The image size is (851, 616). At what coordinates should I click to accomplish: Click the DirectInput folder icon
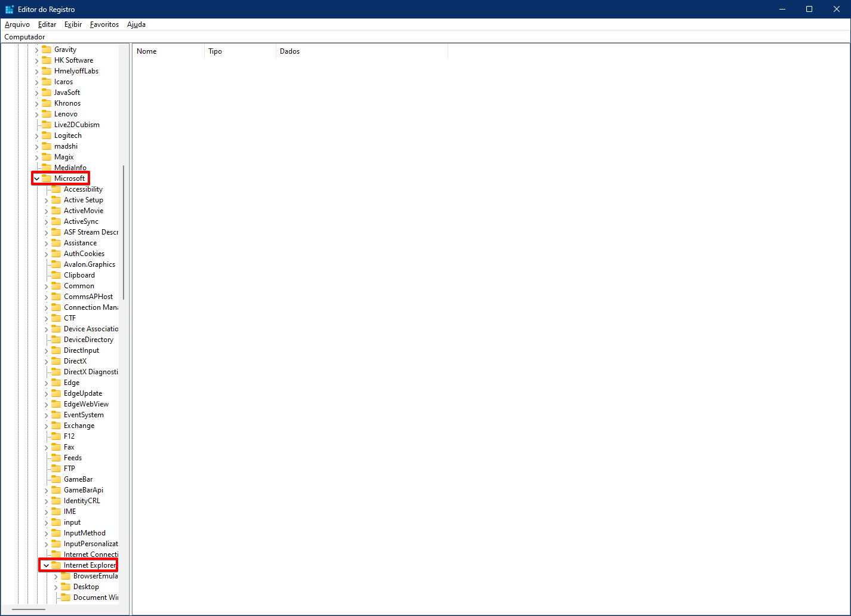[56, 350]
